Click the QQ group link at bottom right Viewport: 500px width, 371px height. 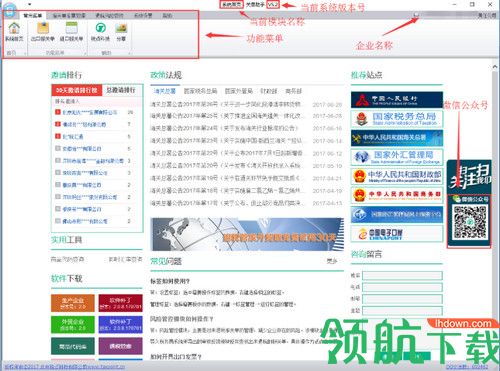click(x=468, y=367)
